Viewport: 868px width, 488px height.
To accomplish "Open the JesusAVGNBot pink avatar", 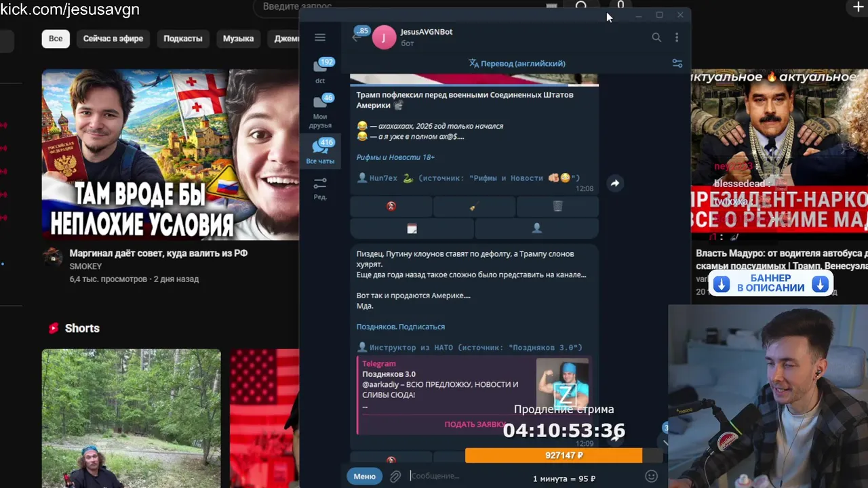I will [x=384, y=37].
